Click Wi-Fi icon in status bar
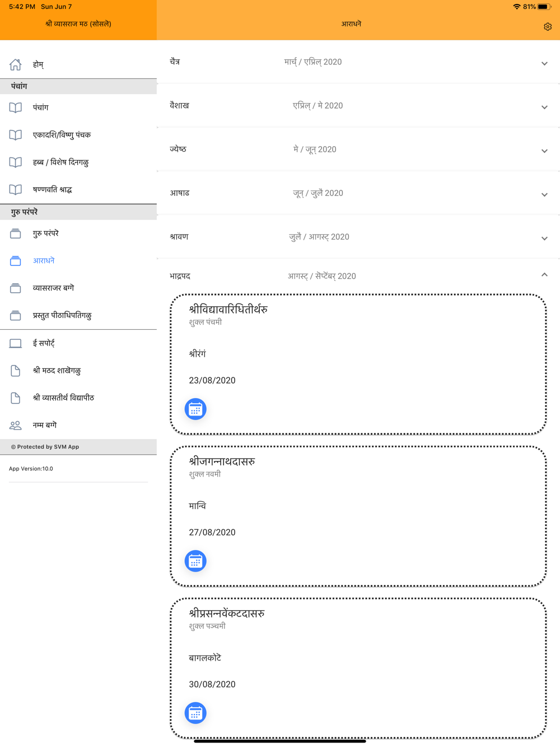This screenshot has width=560, height=747. coord(516,7)
